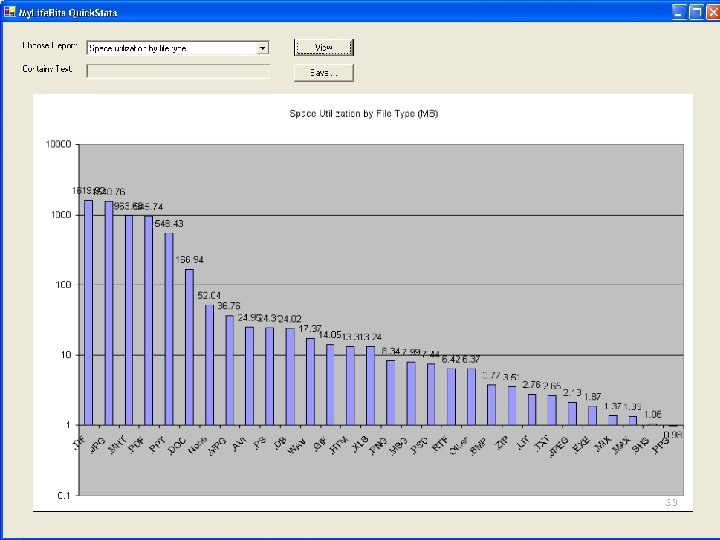Click the '52.04' value label
The width and height of the screenshot is (720, 540).
(209, 296)
